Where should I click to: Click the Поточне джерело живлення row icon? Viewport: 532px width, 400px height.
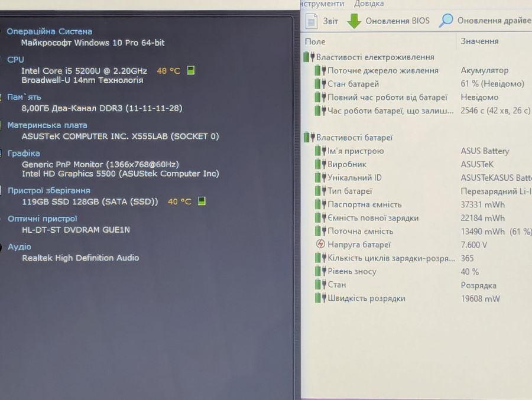pos(320,70)
